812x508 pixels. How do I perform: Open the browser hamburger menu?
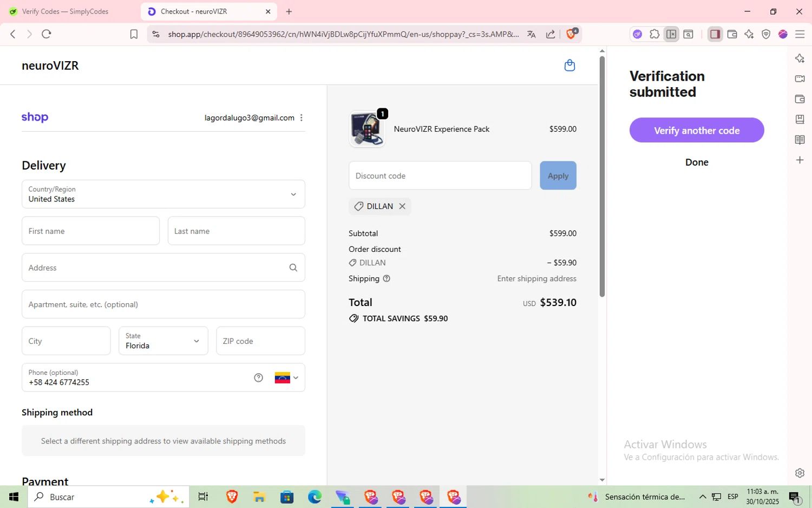(800, 34)
